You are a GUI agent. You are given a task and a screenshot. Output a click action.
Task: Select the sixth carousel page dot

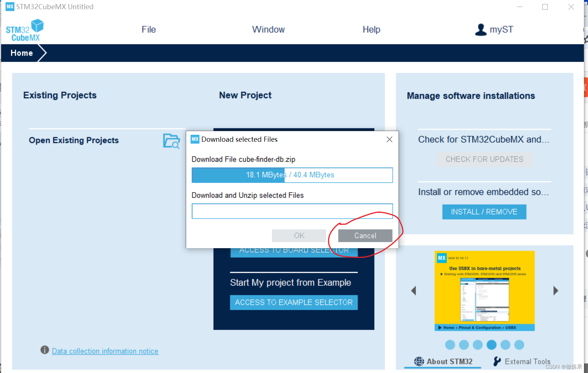pyautogui.click(x=519, y=345)
